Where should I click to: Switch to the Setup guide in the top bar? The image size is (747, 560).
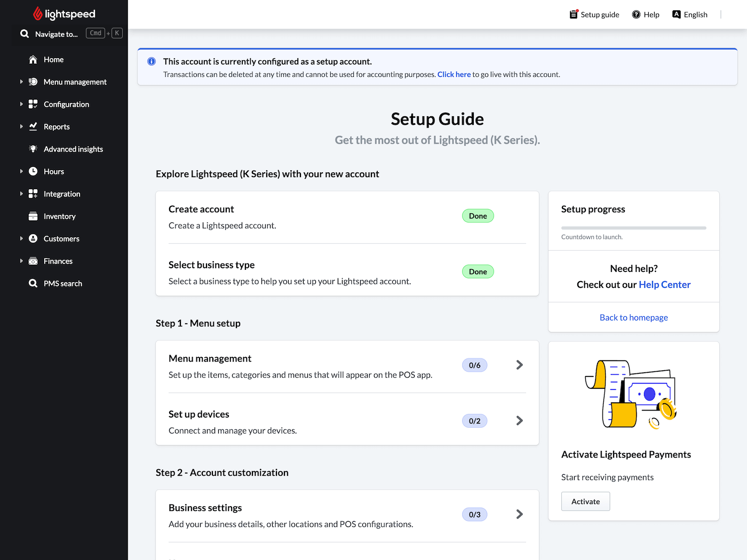tap(594, 14)
